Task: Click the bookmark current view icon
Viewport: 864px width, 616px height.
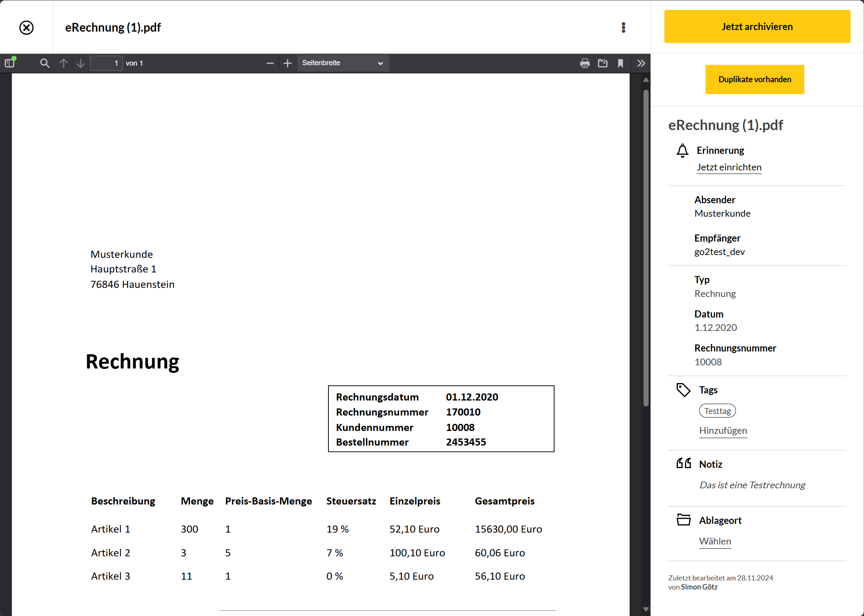Action: 621,63
